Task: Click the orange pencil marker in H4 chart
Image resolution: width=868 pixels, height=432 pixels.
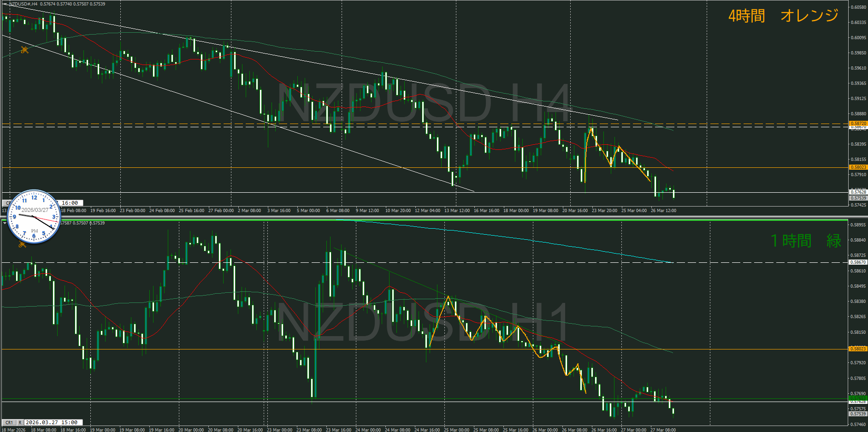Action: click(x=24, y=50)
